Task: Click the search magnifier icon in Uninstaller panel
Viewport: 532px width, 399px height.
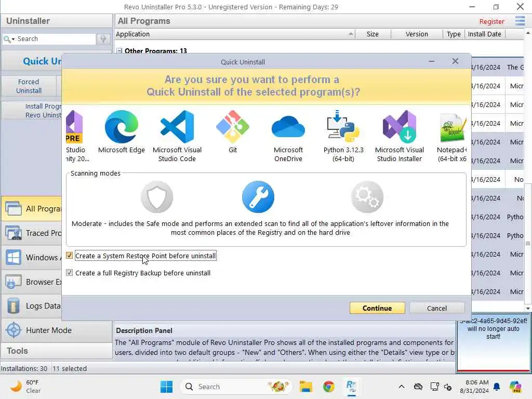Action: coord(6,39)
